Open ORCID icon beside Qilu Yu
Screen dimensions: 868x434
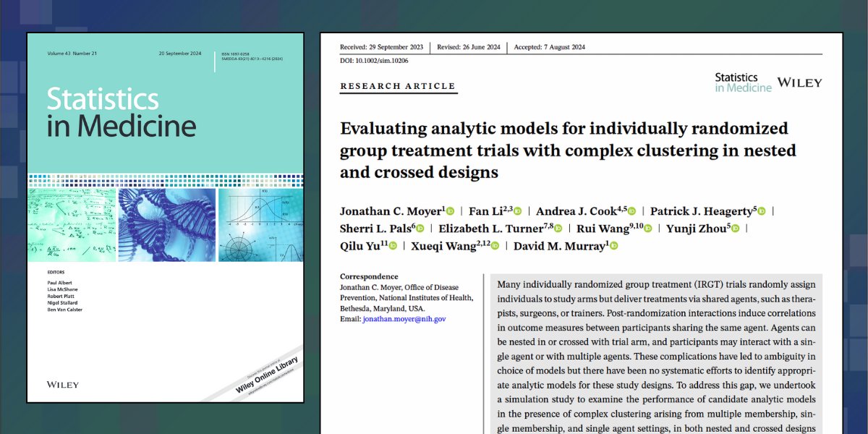pyautogui.click(x=393, y=246)
